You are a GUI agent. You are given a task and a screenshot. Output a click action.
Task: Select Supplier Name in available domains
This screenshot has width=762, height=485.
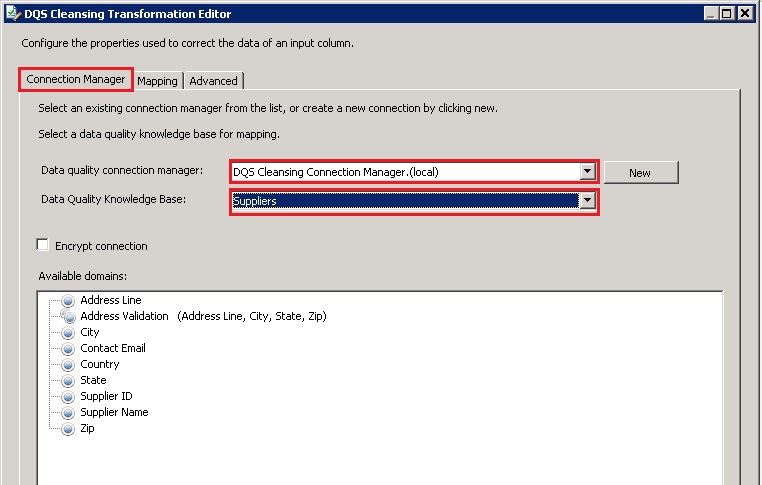114,412
